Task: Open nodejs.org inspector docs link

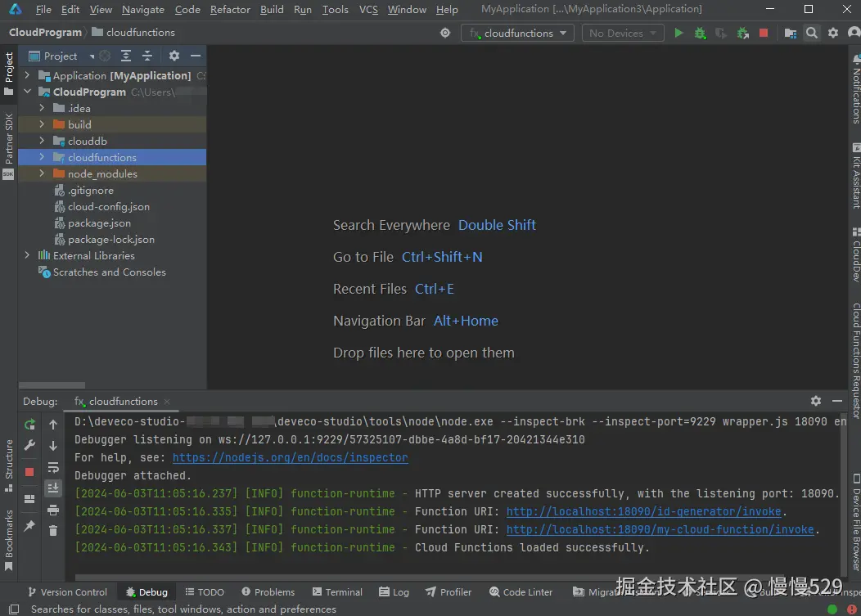Action: point(290,457)
